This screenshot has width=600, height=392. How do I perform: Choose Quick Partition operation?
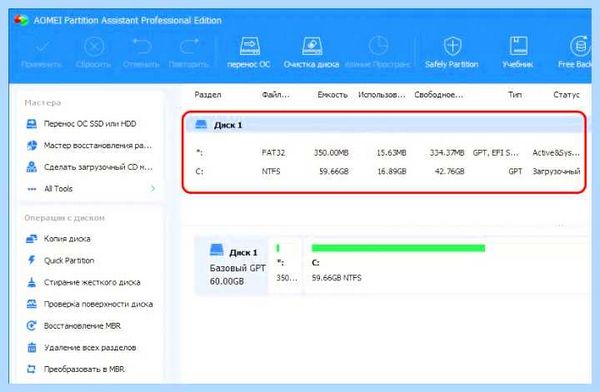tap(60, 260)
